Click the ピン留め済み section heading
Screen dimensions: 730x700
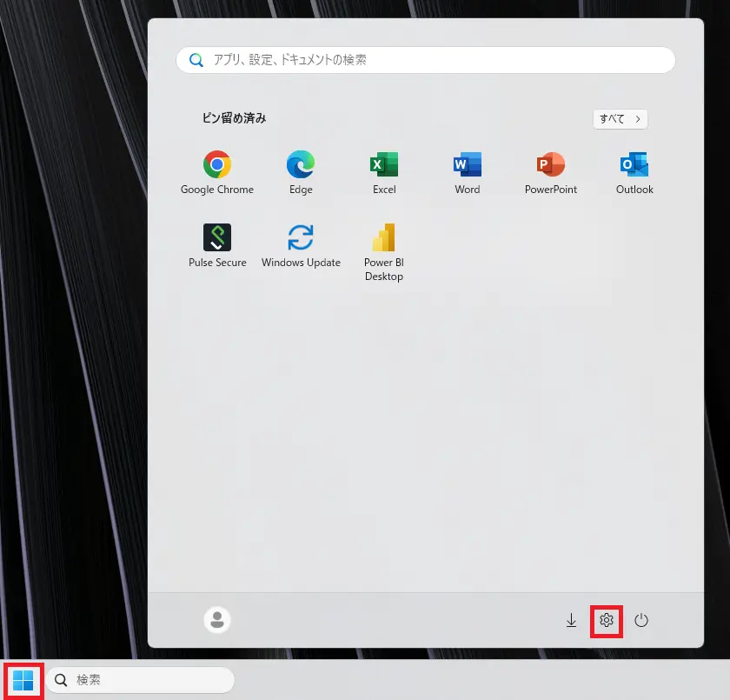[x=234, y=118]
